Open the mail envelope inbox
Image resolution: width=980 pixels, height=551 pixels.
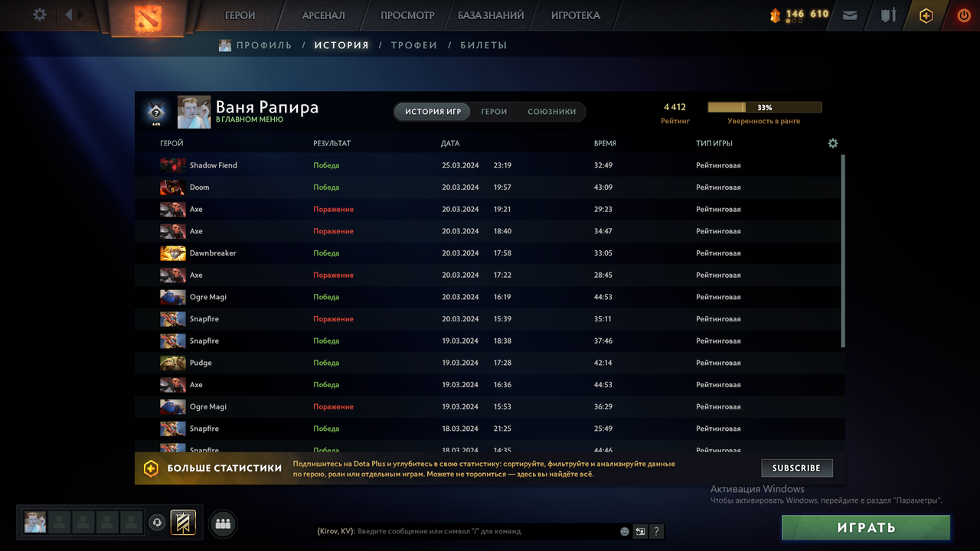click(850, 15)
